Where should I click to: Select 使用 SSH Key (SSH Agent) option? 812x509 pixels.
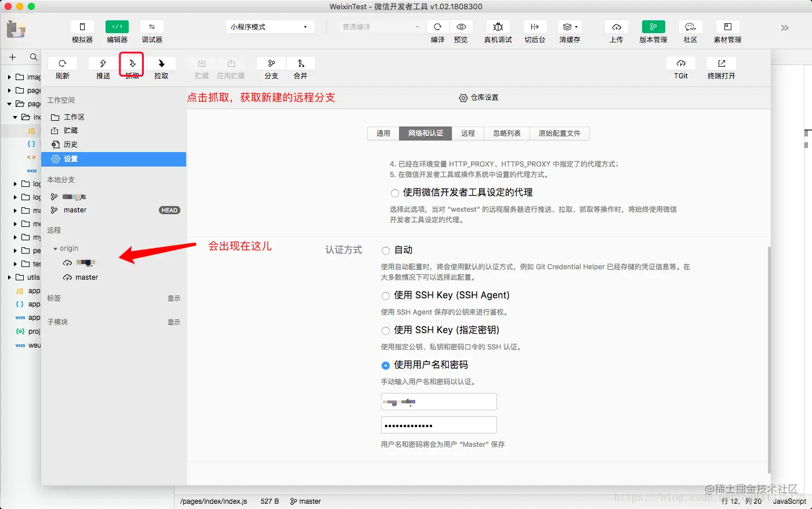click(x=386, y=296)
